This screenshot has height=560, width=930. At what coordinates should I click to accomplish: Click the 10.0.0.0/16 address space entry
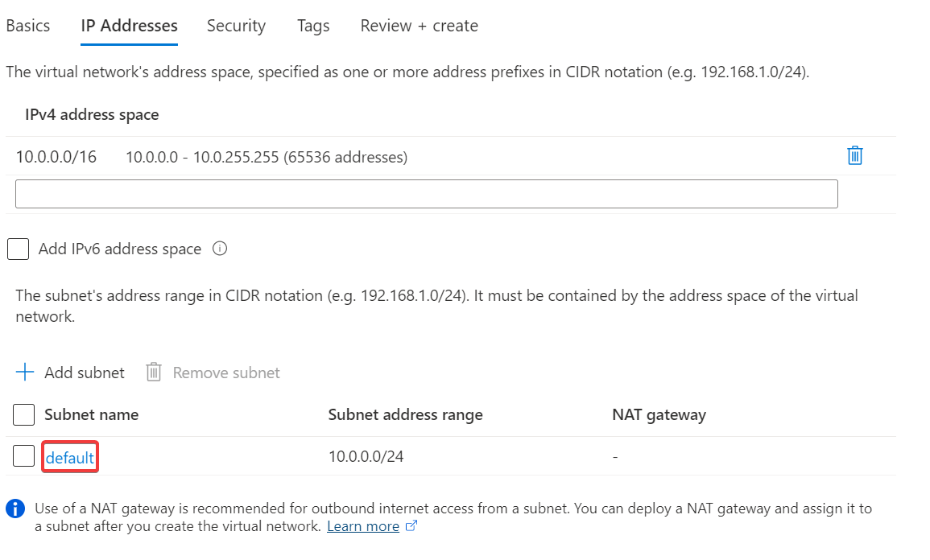(x=56, y=157)
